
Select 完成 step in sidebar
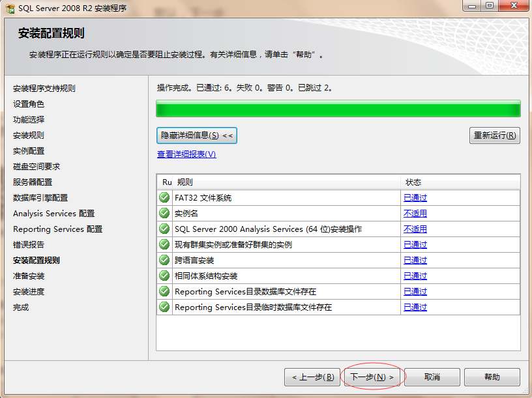[21, 307]
